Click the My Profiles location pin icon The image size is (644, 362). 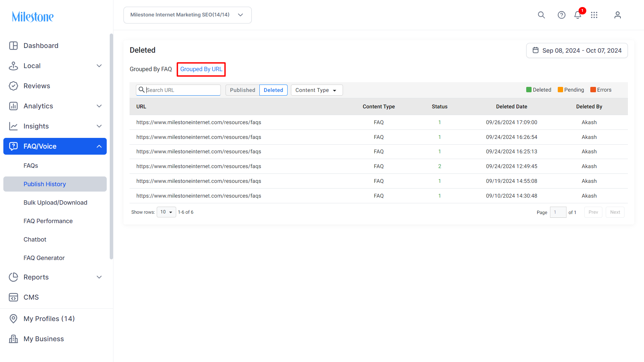(13, 319)
